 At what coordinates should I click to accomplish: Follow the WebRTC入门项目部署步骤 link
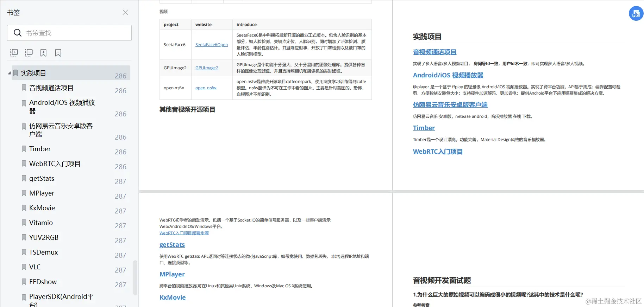184,233
